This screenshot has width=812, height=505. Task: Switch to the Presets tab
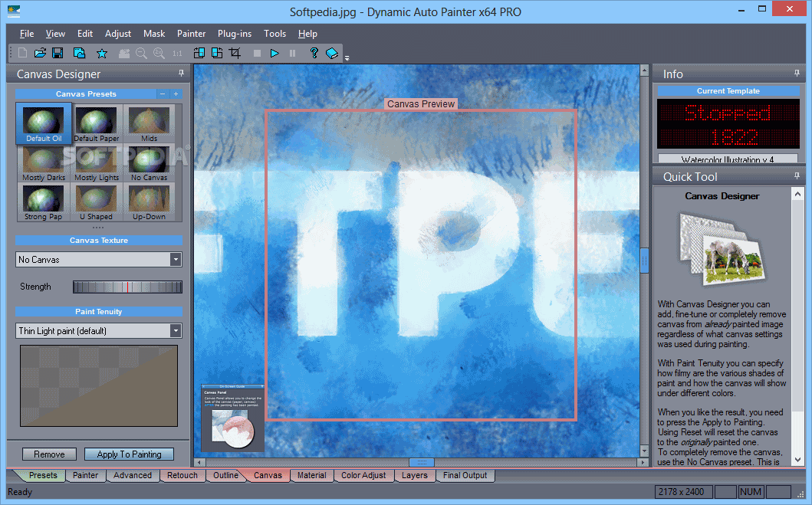point(42,476)
